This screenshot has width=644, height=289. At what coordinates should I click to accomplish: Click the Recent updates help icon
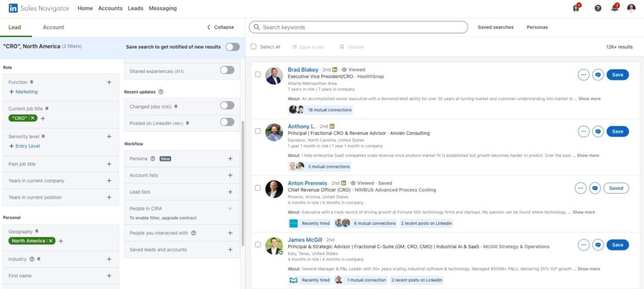click(161, 92)
